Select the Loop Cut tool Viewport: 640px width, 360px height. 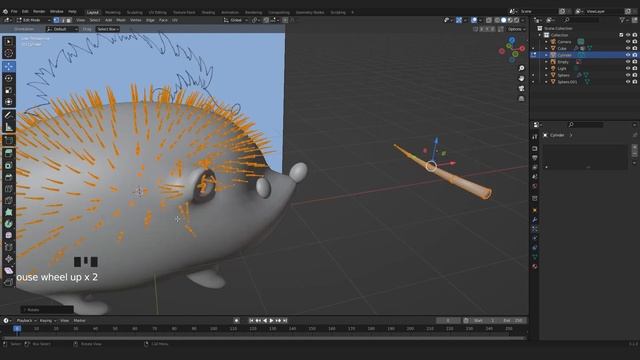tap(9, 189)
